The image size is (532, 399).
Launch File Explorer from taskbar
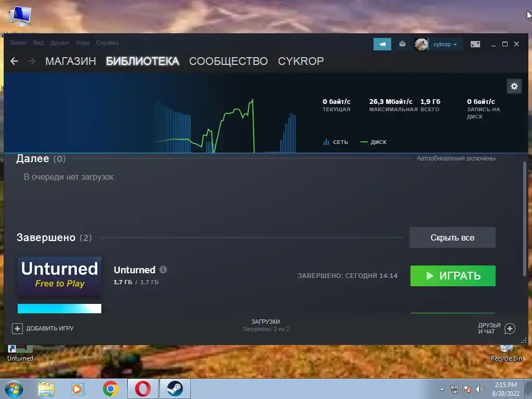pyautogui.click(x=46, y=389)
